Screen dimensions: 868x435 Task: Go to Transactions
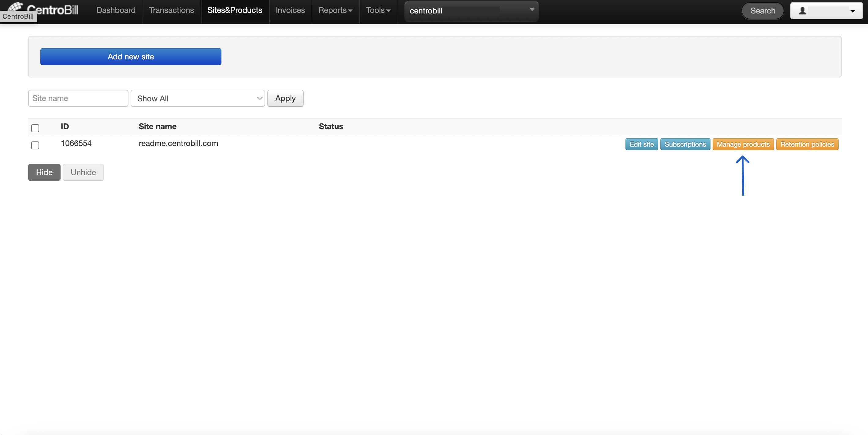[172, 10]
